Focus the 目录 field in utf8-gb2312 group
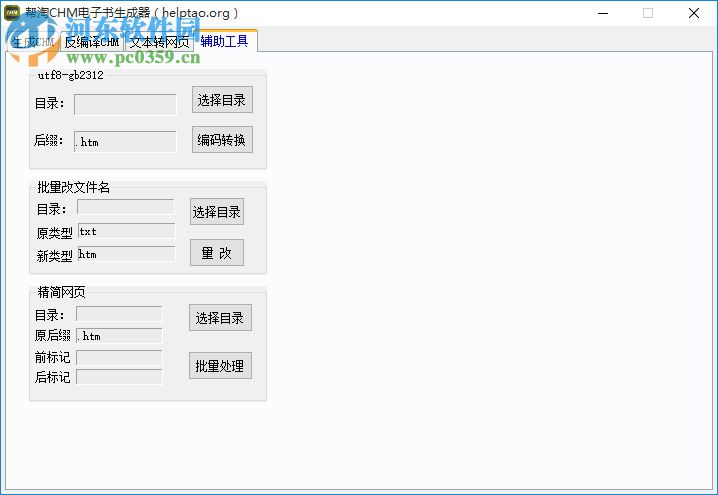This screenshot has width=718, height=495. (x=125, y=104)
